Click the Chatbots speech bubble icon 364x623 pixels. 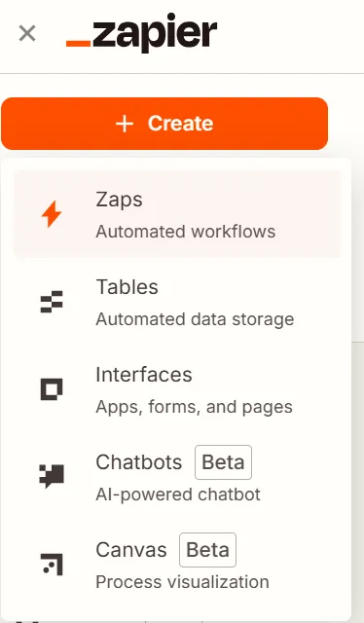click(52, 476)
